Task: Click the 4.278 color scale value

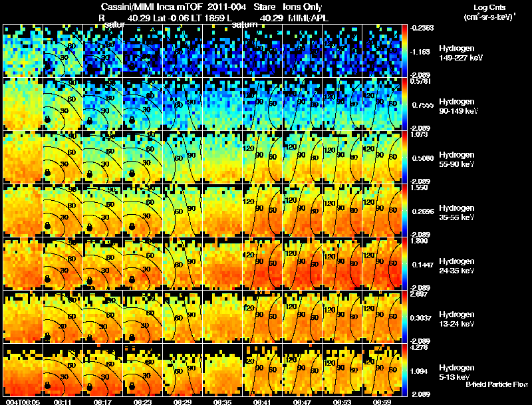Action: point(419,347)
